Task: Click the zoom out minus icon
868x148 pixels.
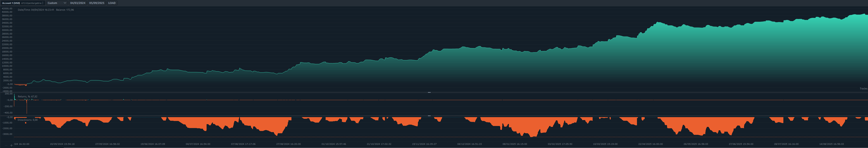Action: (x=6, y=145)
